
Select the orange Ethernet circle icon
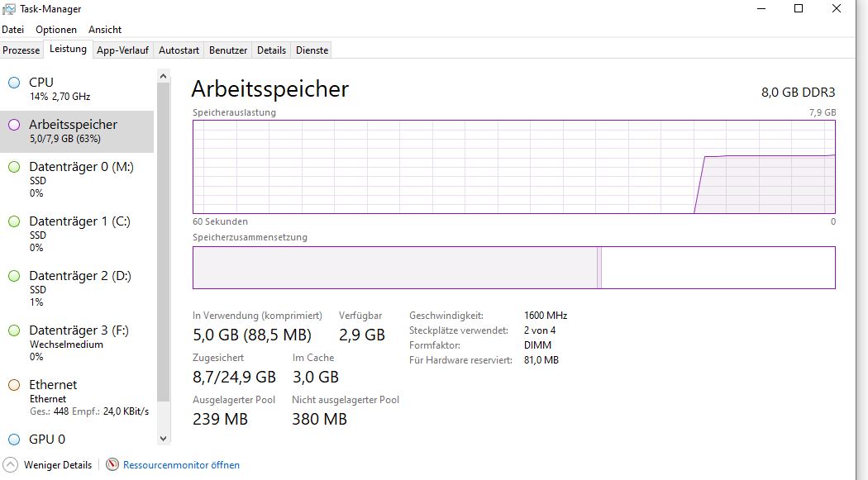coord(13,385)
